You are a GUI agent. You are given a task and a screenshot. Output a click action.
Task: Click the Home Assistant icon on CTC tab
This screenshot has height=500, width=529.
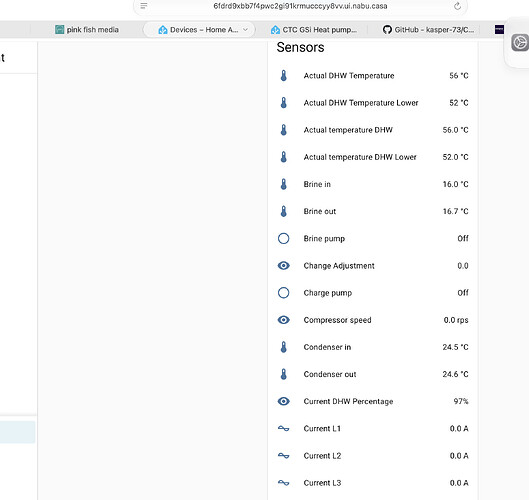coord(275,30)
